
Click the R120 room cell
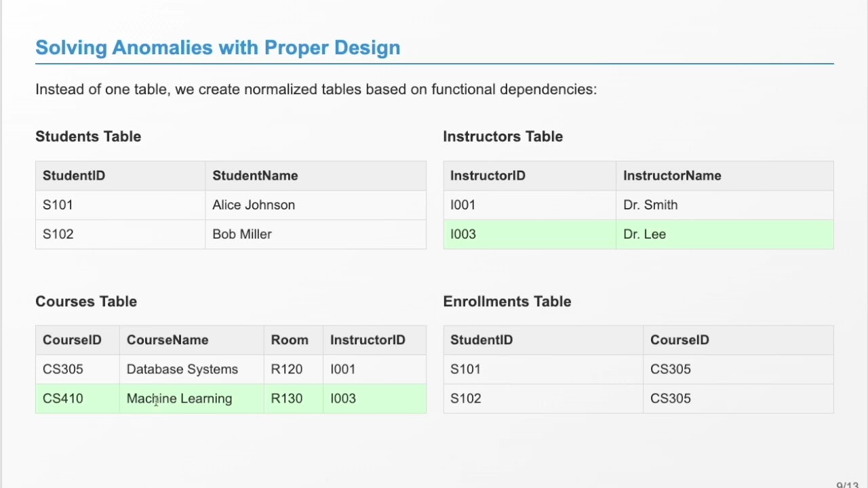click(294, 369)
